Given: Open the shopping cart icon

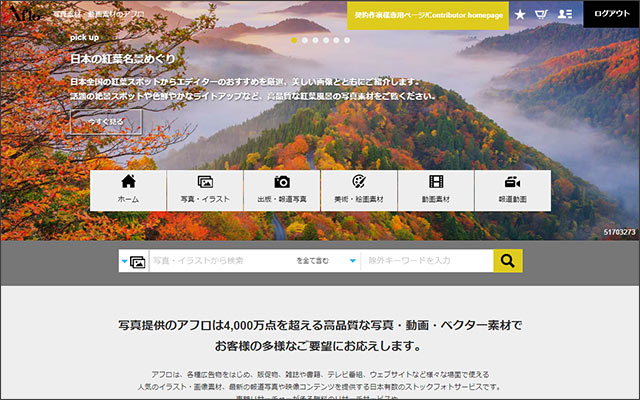Looking at the screenshot, I should coord(541,14).
